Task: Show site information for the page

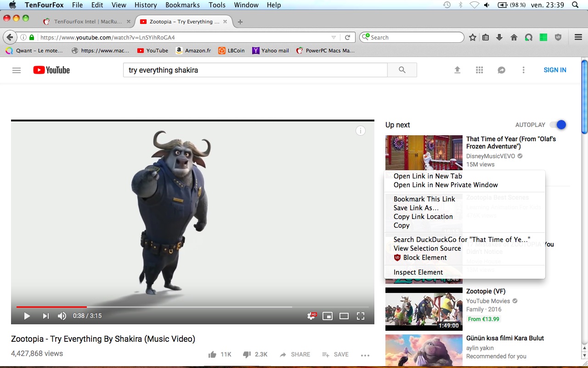Action: [23, 37]
